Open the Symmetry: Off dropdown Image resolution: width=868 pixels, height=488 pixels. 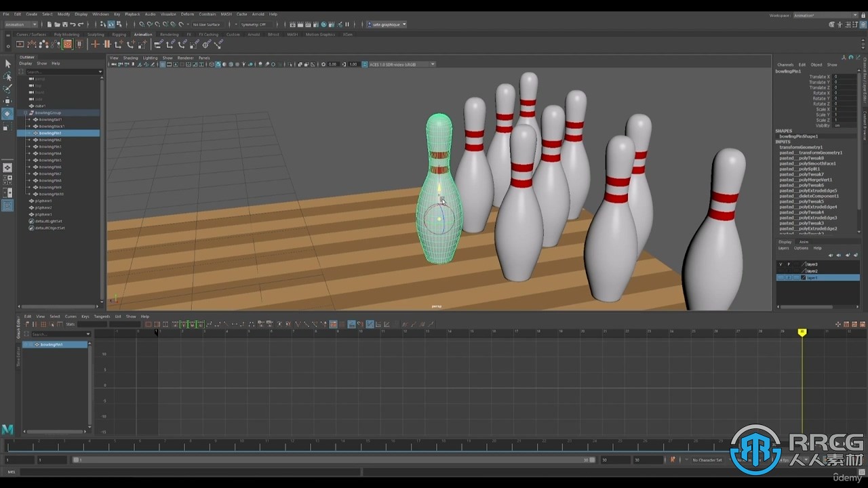pos(257,24)
